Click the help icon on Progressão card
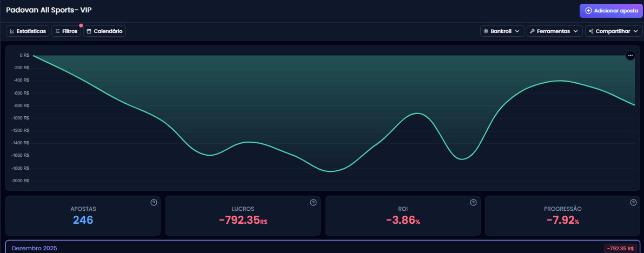This screenshot has width=644, height=253. pyautogui.click(x=633, y=203)
